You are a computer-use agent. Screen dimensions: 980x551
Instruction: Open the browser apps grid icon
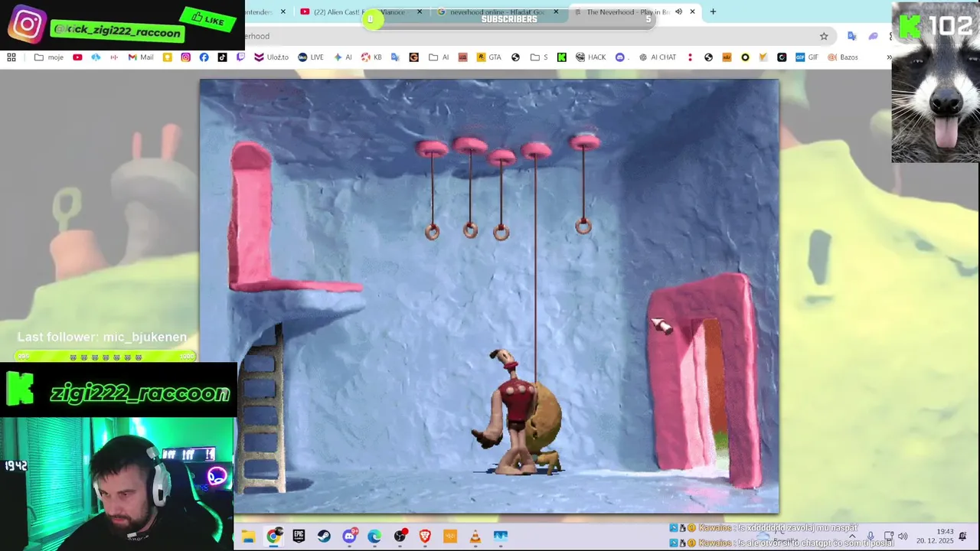coord(11,57)
